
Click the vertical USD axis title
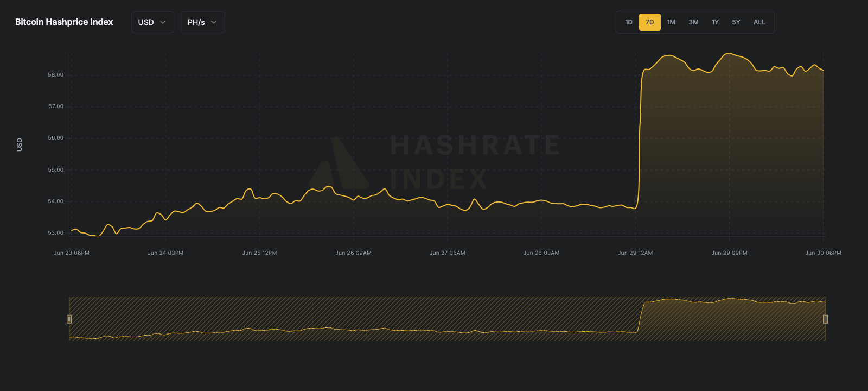tap(20, 144)
